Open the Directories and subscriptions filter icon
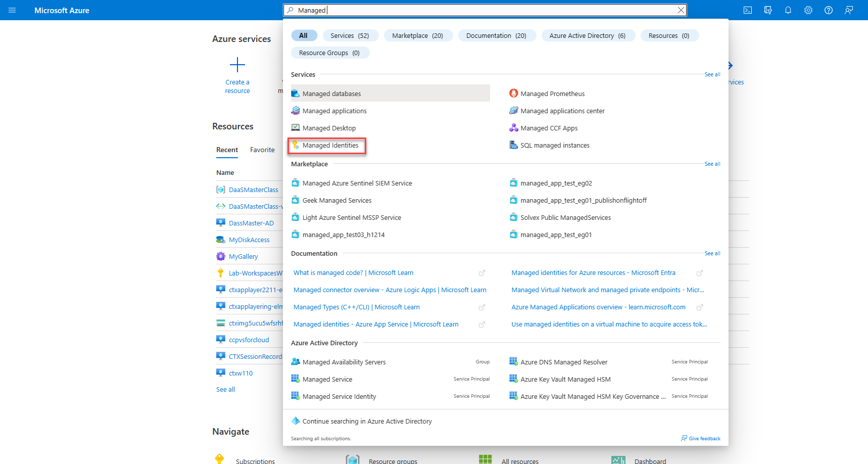 point(768,10)
